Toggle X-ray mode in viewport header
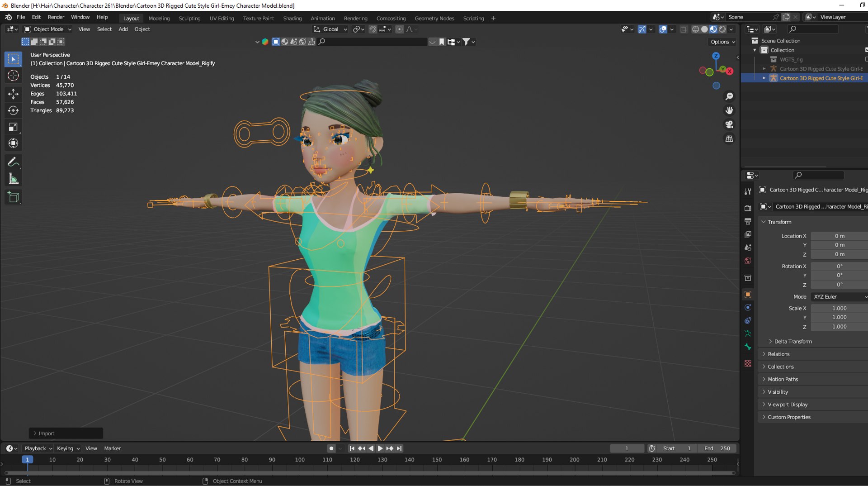The image size is (868, 486). tap(684, 29)
